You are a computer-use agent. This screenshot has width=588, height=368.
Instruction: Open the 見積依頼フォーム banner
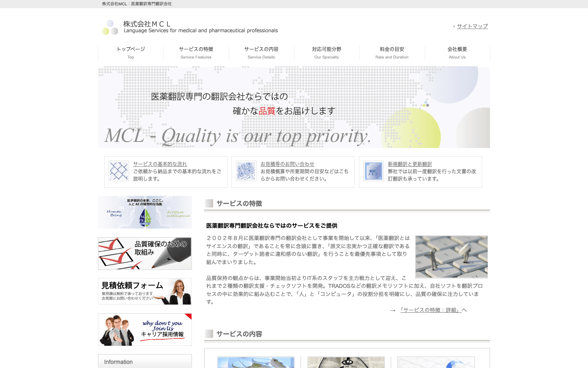click(x=145, y=292)
